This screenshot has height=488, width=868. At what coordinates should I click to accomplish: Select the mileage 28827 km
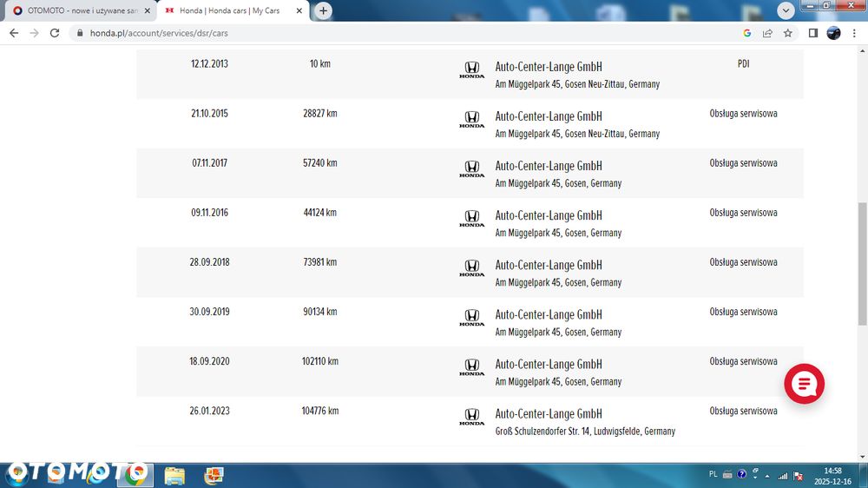point(320,114)
